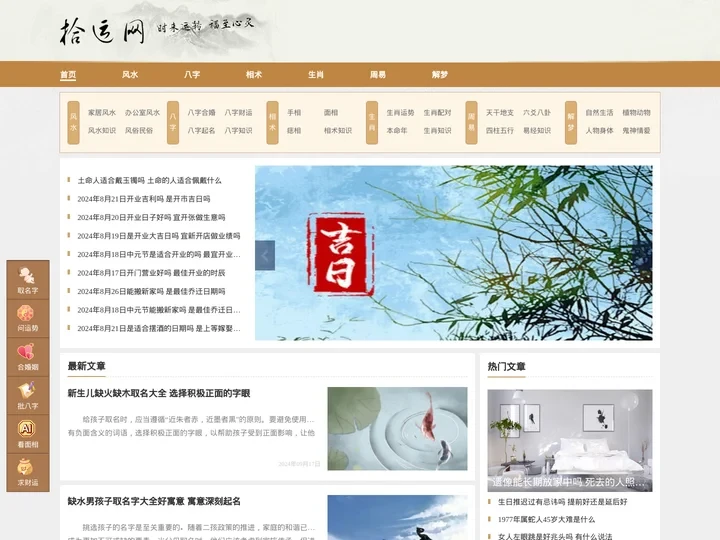
Task: Open the 相术知识 category link
Action: [x=338, y=130]
